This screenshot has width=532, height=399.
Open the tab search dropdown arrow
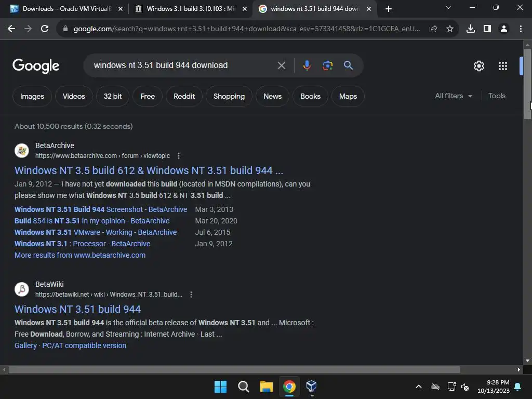tap(448, 7)
